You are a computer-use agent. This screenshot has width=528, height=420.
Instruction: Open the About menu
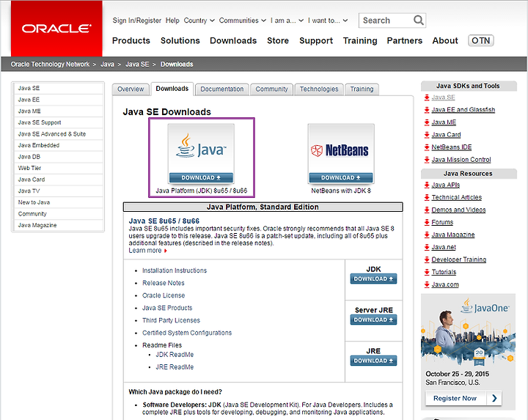445,41
